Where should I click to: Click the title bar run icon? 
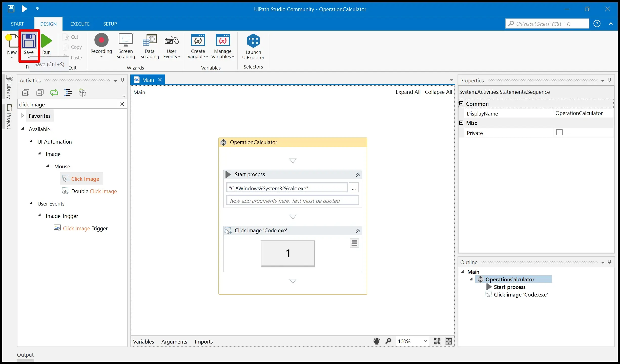[24, 9]
